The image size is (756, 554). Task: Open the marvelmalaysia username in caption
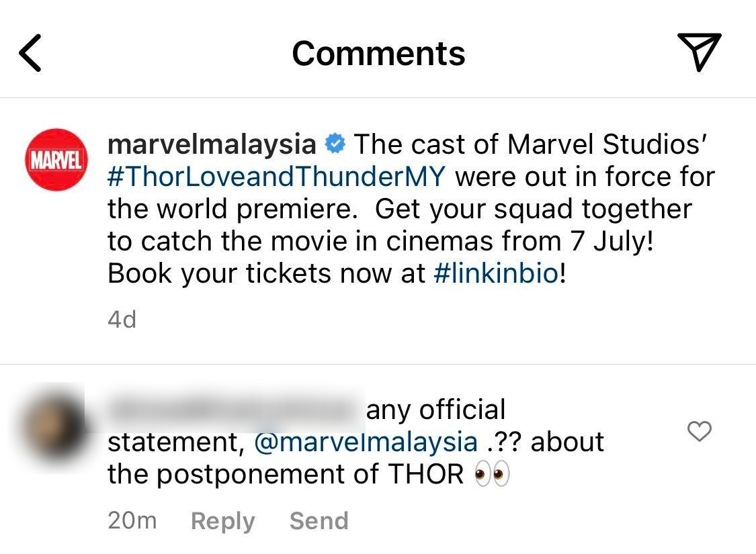[212, 144]
